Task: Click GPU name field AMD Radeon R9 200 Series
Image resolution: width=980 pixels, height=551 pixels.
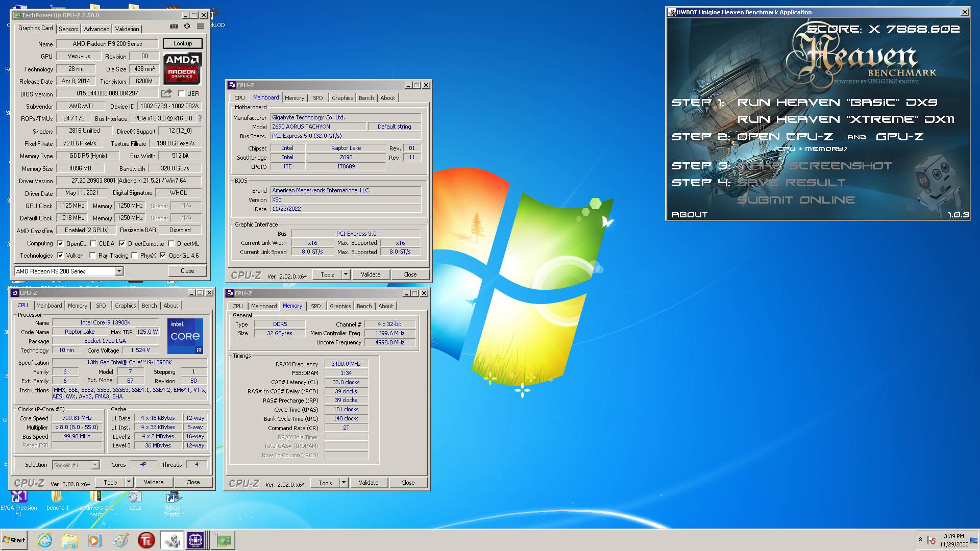Action: [107, 44]
